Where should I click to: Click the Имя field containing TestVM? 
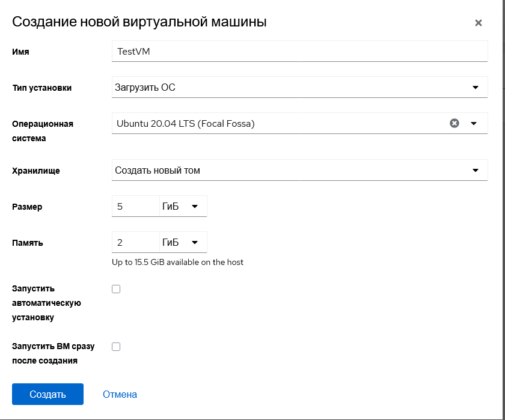tap(299, 51)
